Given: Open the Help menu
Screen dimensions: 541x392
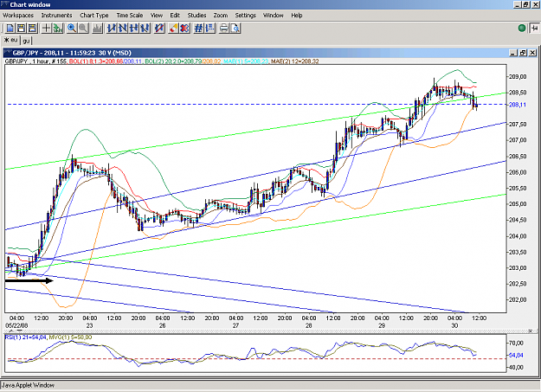Looking at the screenshot, I should click(x=297, y=16).
